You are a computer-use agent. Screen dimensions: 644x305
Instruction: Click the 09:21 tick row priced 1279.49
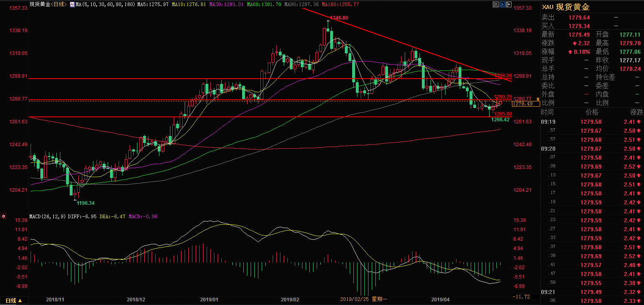click(x=592, y=292)
